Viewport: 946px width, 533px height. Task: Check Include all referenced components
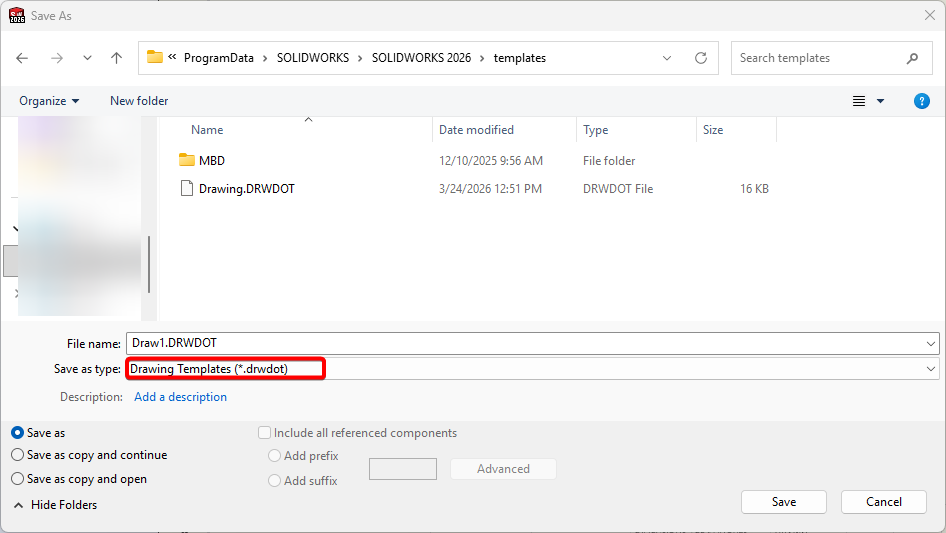pyautogui.click(x=264, y=433)
